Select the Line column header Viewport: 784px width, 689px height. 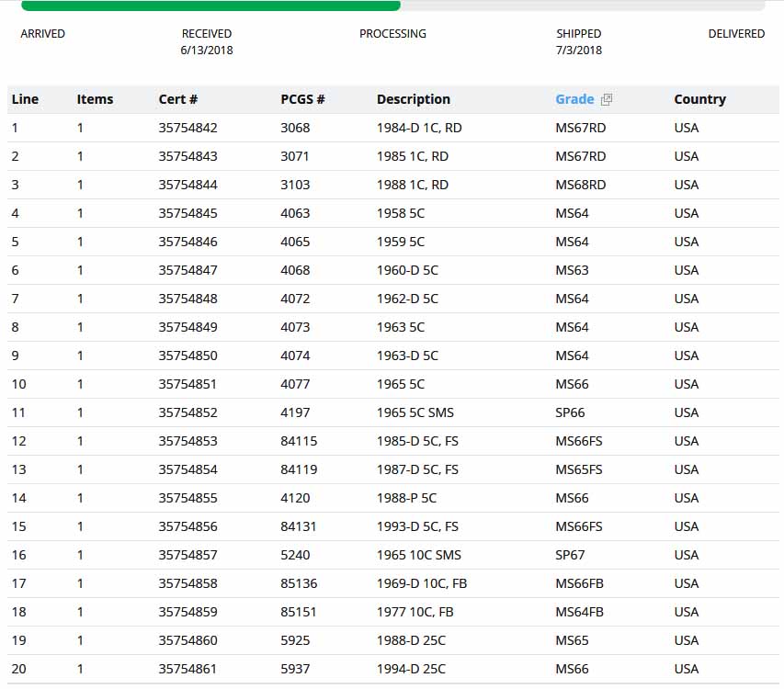pyautogui.click(x=25, y=99)
